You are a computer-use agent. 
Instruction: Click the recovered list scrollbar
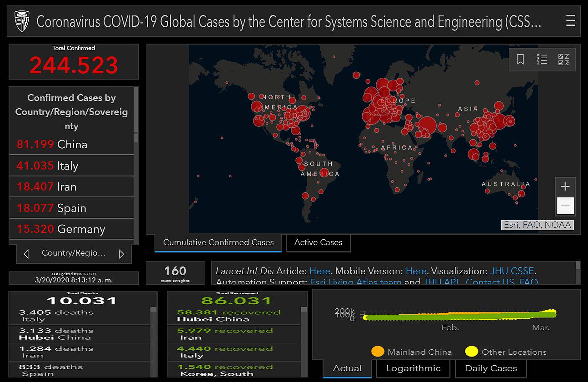pyautogui.click(x=304, y=342)
